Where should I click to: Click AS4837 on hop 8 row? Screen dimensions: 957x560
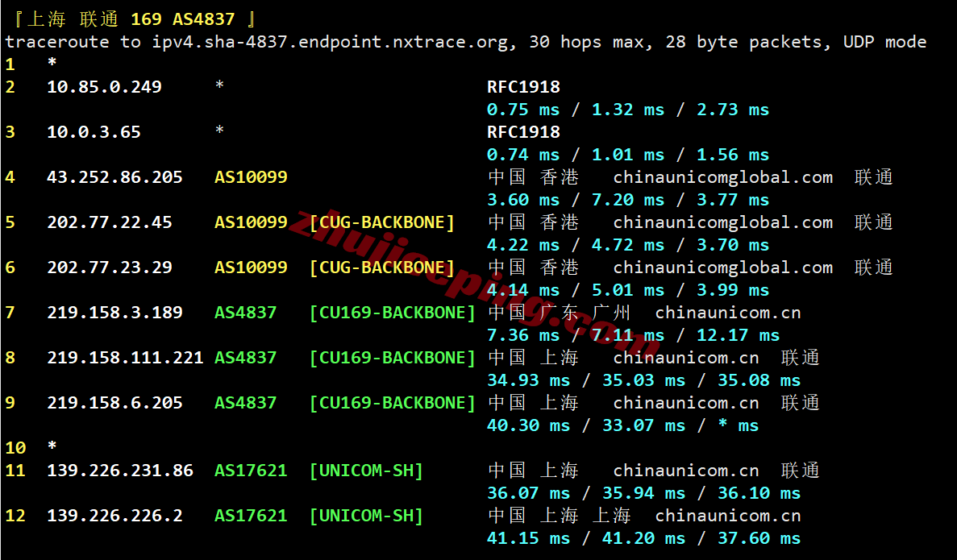click(245, 358)
